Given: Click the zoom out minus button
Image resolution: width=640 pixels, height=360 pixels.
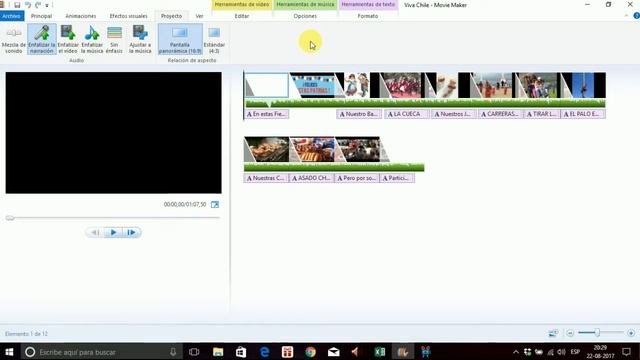Looking at the screenshot, I should coord(570,333).
